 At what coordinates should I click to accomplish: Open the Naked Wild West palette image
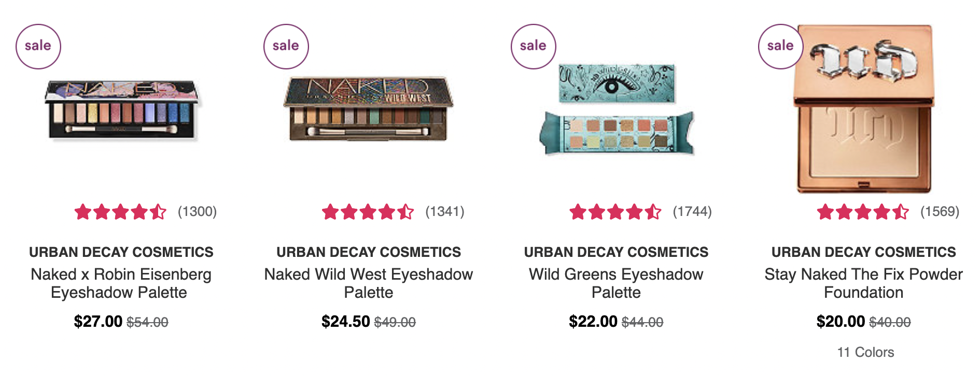[368, 109]
